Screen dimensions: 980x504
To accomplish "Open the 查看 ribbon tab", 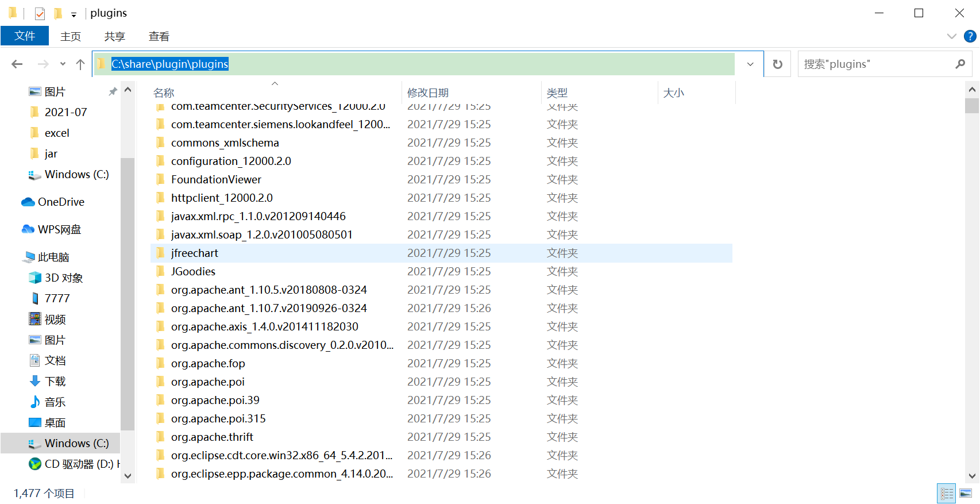I will coord(159,36).
